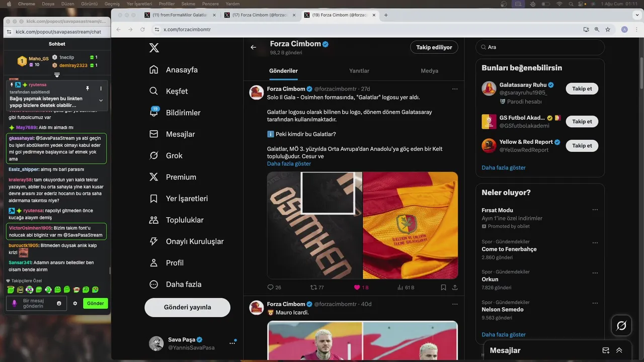The width and height of the screenshot is (644, 362).
Task: Click the purple microphone icon in chat
Action: (x=14, y=303)
